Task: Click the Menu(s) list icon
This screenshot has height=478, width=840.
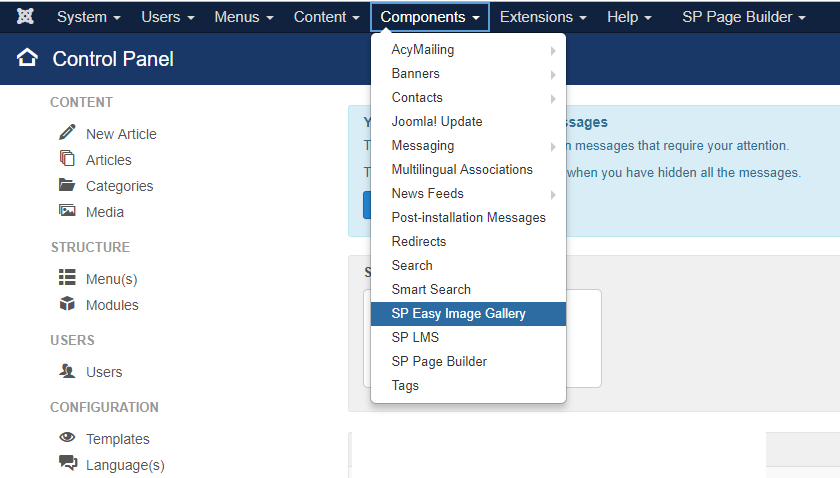Action: tap(67, 278)
